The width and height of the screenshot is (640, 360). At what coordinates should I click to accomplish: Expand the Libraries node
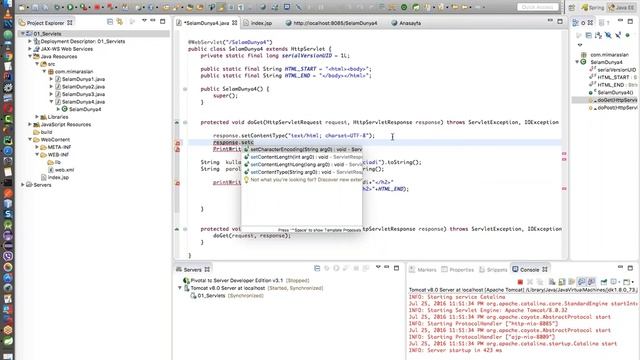pyautogui.click(x=37, y=117)
